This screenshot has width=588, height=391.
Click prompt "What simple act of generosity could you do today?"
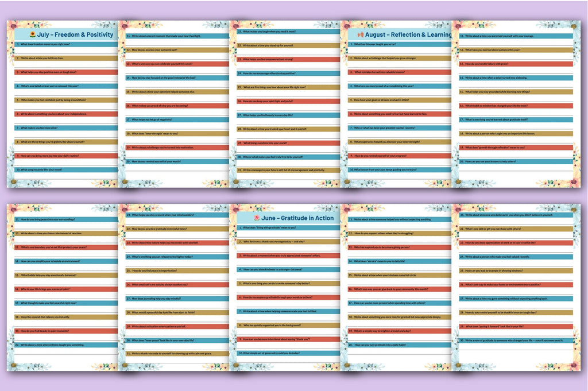[x=288, y=353]
